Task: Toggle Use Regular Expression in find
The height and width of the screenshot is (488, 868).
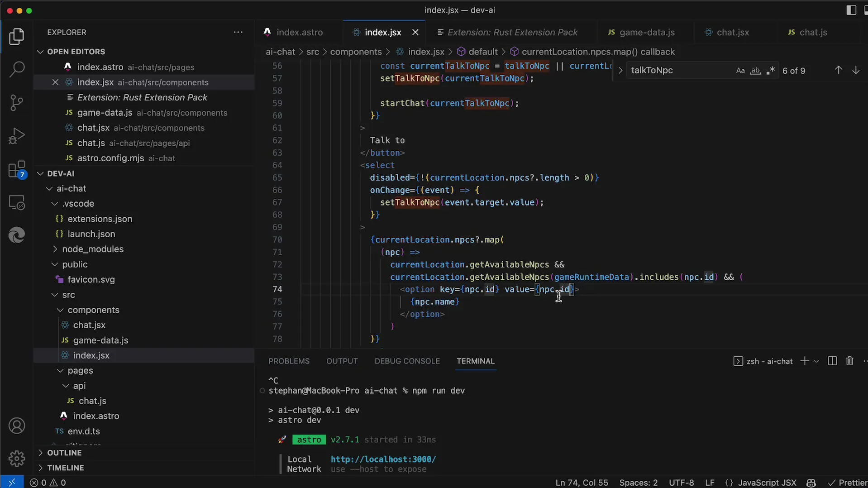Action: [770, 71]
